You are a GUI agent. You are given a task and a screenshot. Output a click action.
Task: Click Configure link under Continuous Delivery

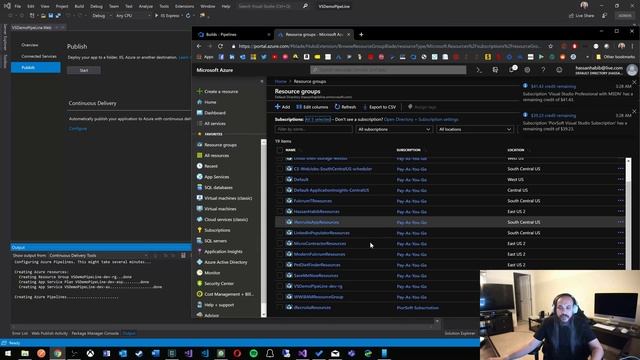[x=78, y=129]
